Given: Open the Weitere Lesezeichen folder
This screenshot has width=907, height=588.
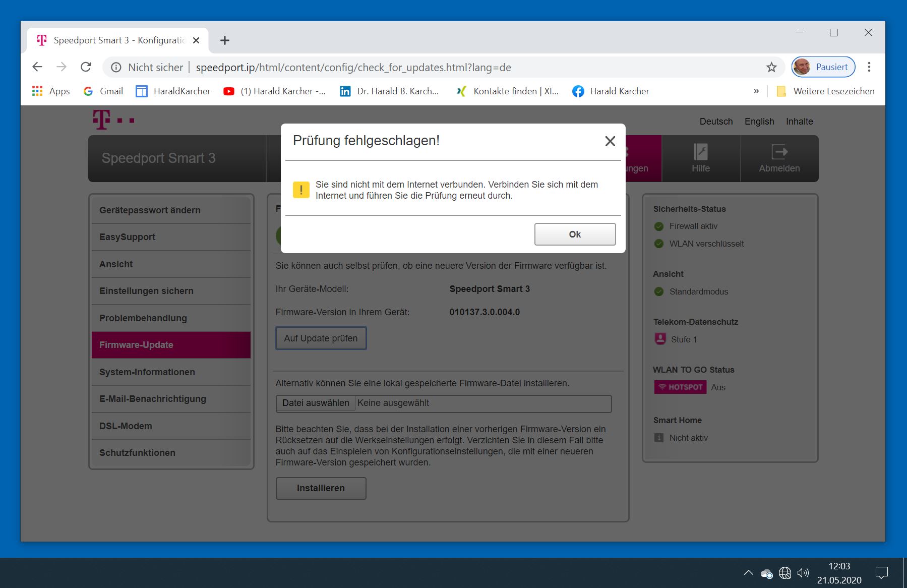Looking at the screenshot, I should [826, 91].
